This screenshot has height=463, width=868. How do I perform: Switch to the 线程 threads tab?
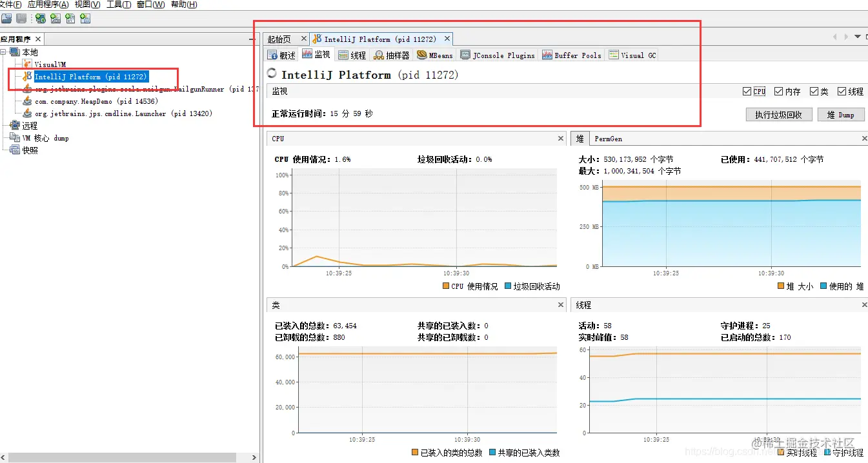(352, 55)
